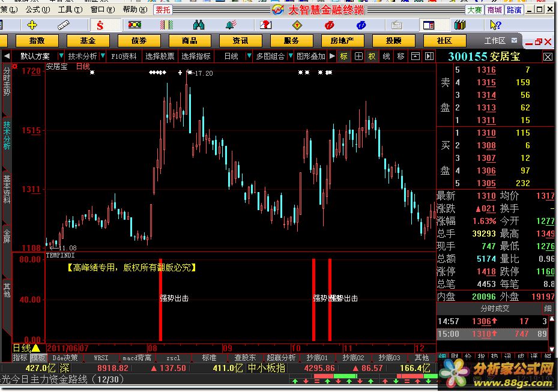Toggle the 细 detail button in 分时成交

tap(548, 309)
